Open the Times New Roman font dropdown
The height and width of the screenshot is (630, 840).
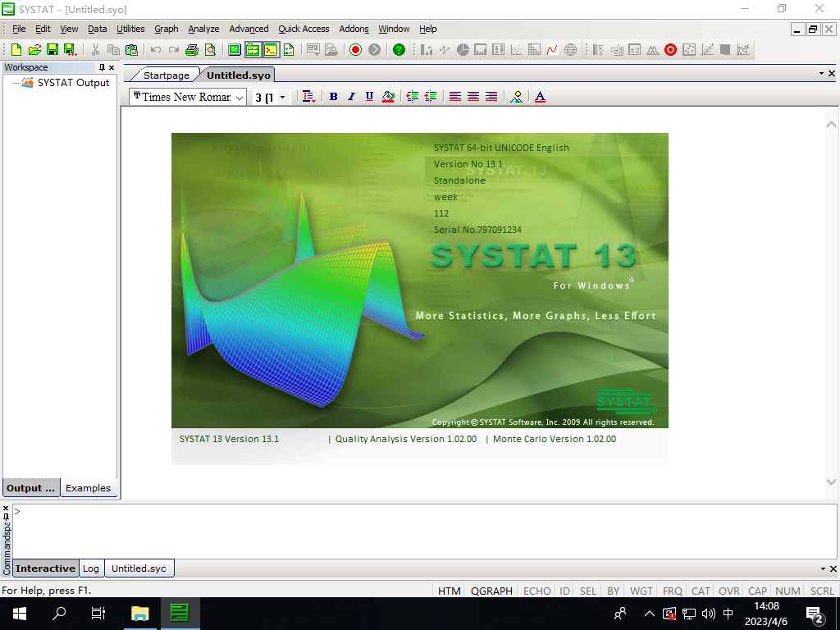click(240, 98)
